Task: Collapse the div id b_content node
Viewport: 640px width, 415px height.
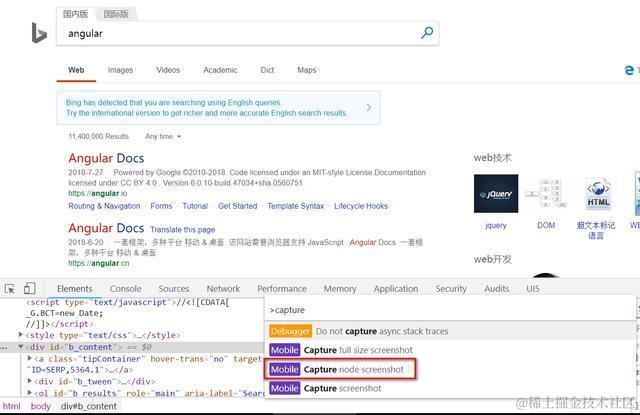Action: point(20,347)
